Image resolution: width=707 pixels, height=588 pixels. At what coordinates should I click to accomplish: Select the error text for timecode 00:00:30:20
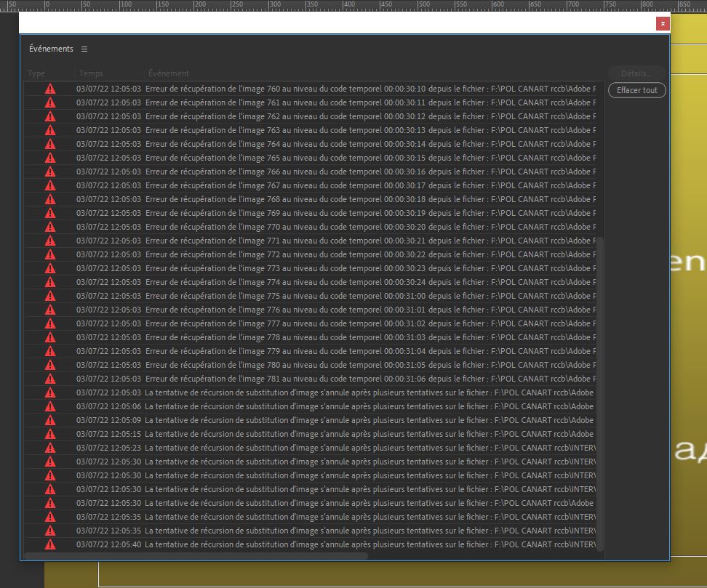pos(371,227)
